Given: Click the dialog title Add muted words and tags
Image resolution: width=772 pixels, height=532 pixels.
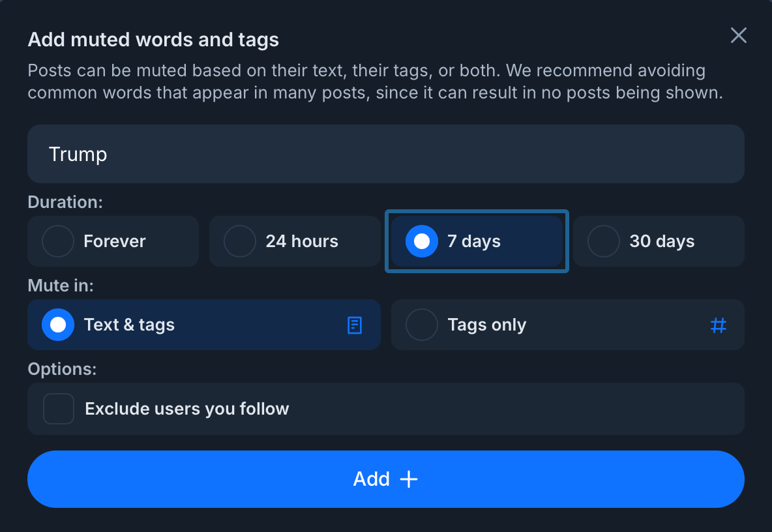Looking at the screenshot, I should 153,40.
